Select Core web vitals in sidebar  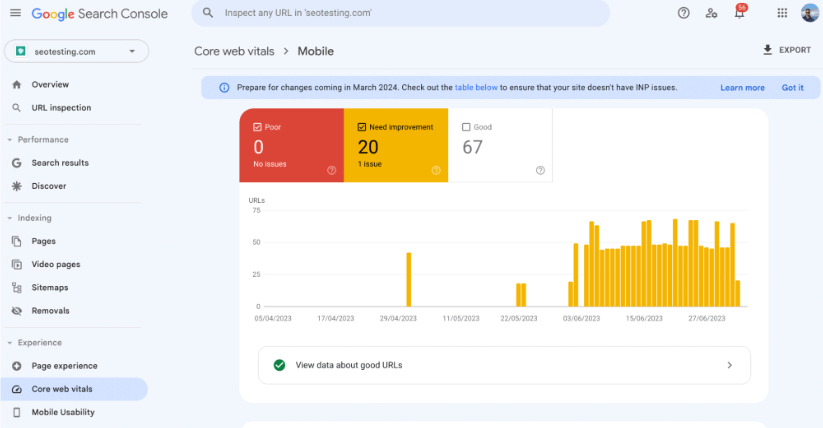pos(74,389)
